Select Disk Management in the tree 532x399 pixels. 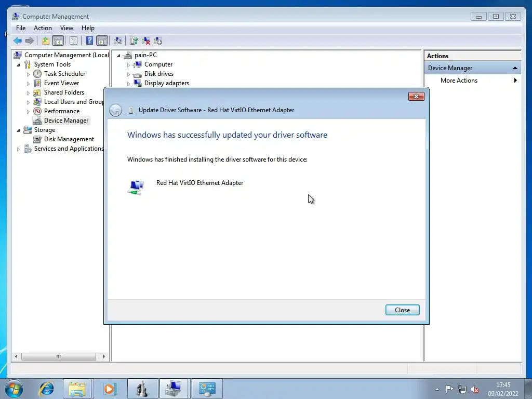(x=69, y=139)
